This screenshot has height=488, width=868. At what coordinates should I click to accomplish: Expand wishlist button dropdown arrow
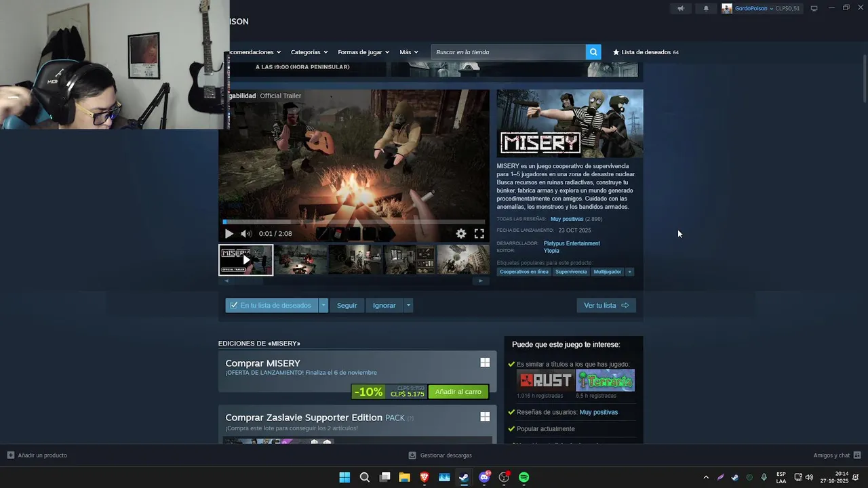pos(323,305)
